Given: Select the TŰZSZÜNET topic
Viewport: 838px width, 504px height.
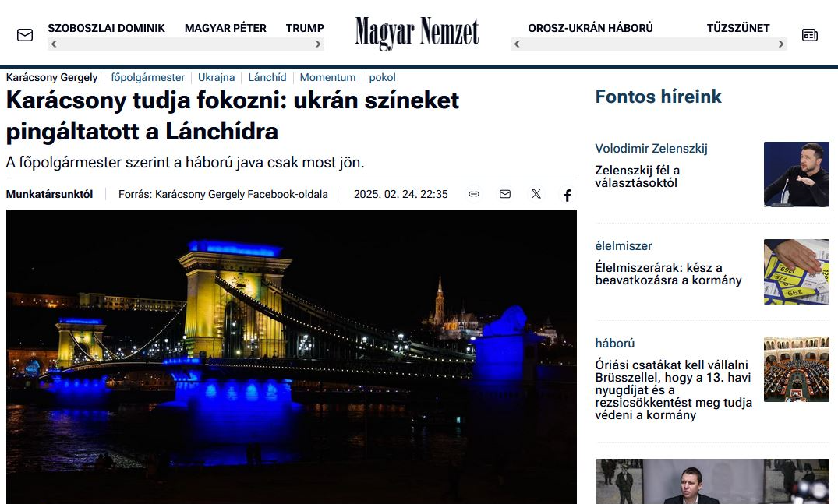Looking at the screenshot, I should (738, 28).
